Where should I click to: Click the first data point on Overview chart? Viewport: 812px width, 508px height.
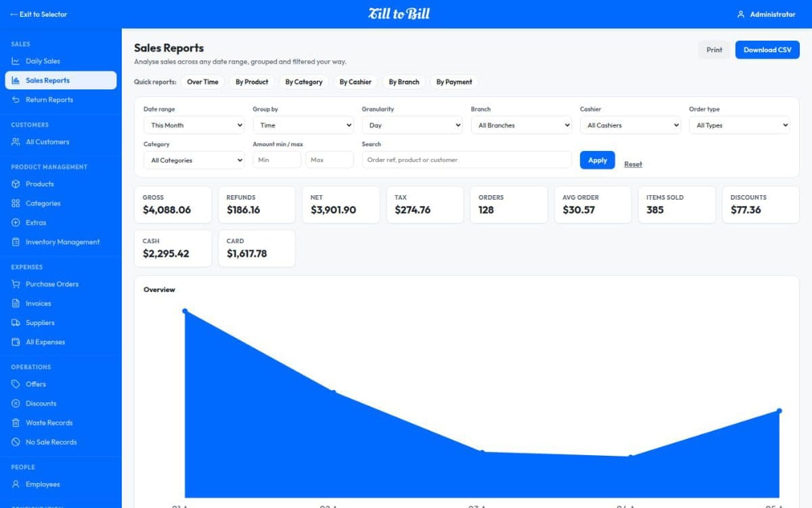coord(185,311)
